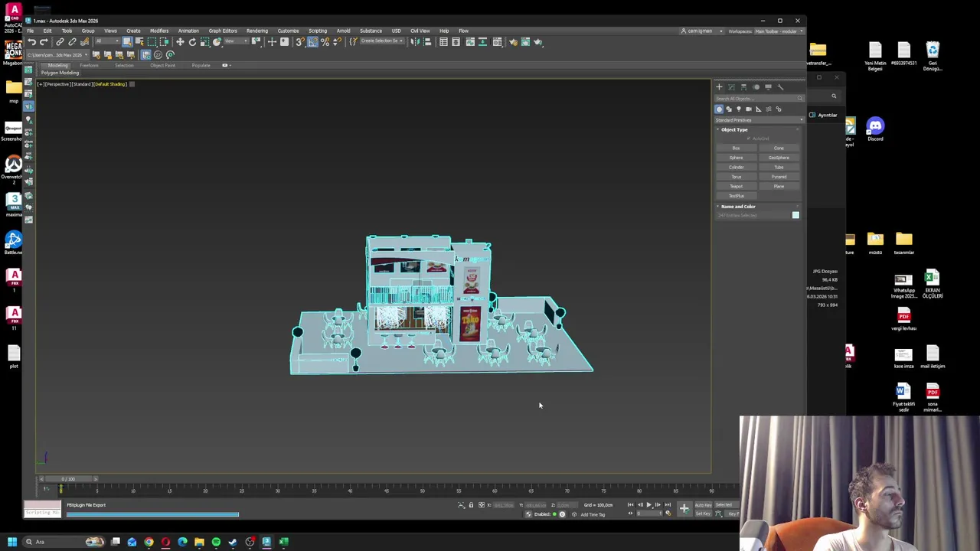Switch to the Freeform ribbon tab
Image resolution: width=980 pixels, height=551 pixels.
pos(89,65)
